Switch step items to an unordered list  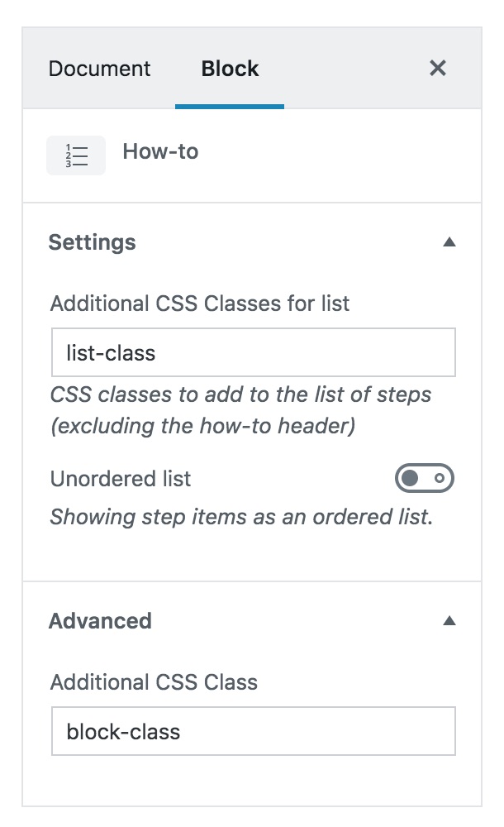(x=423, y=478)
